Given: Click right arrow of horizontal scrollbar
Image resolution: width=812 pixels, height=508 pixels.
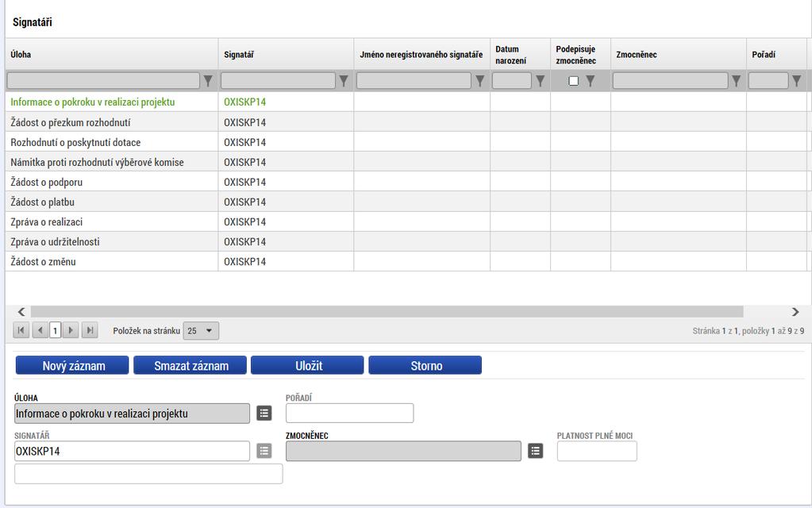Looking at the screenshot, I should click(x=795, y=312).
